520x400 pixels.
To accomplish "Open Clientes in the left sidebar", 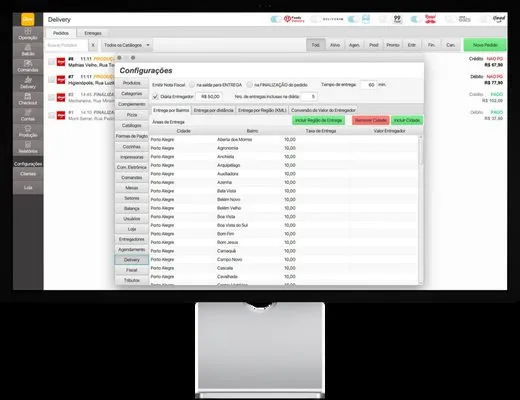I will [28, 174].
